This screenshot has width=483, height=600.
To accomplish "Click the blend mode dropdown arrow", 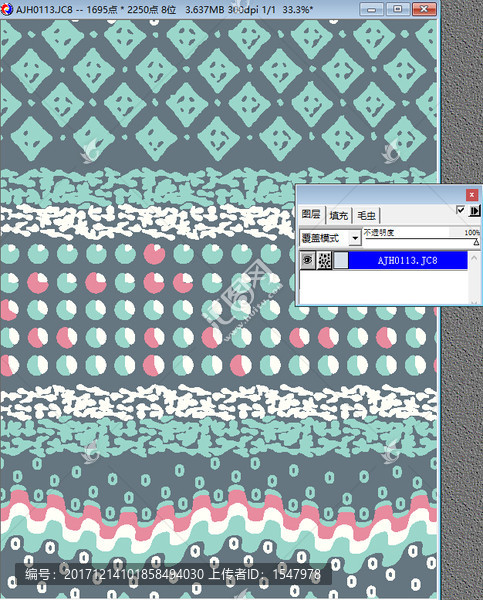I will (x=355, y=238).
